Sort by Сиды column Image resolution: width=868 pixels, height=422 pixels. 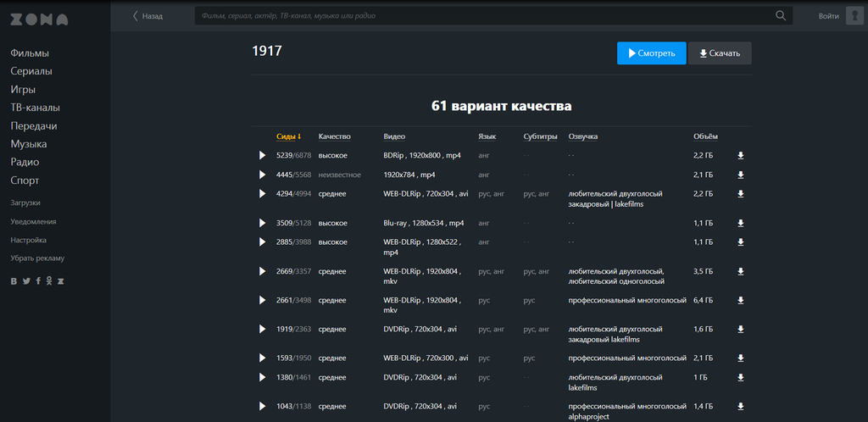pos(288,136)
